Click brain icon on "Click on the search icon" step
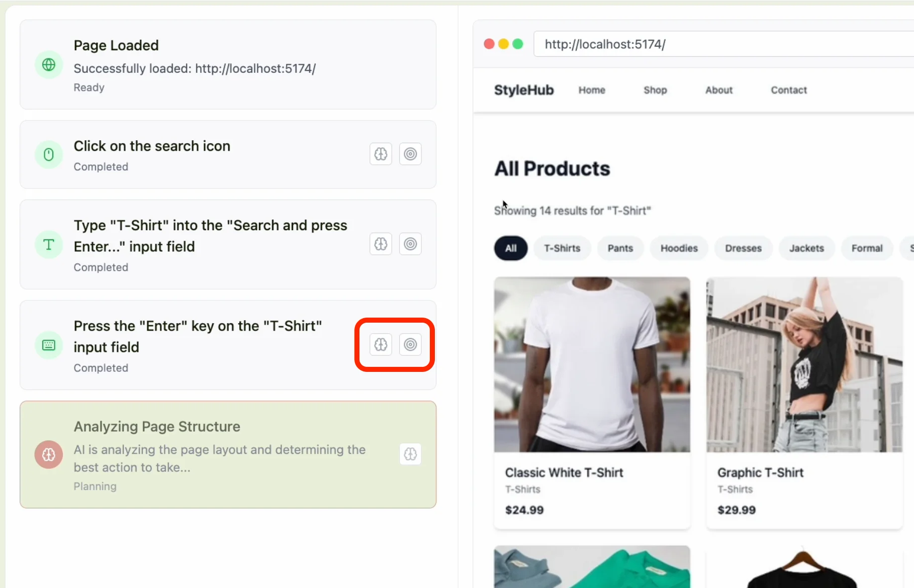Image resolution: width=914 pixels, height=588 pixels. point(381,154)
